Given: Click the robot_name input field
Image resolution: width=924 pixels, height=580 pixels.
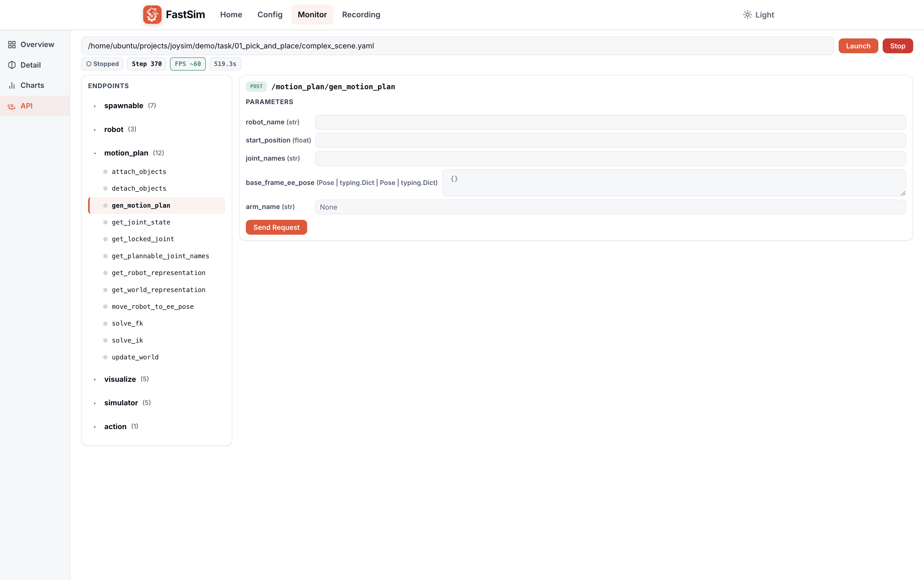Looking at the screenshot, I should tap(610, 122).
